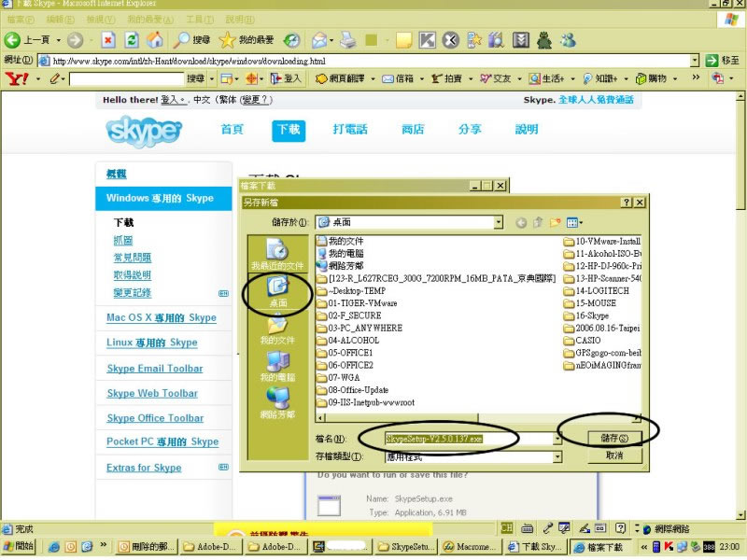Click the taskbar clock showing 23:00
This screenshot has width=747, height=560.
coord(729,547)
